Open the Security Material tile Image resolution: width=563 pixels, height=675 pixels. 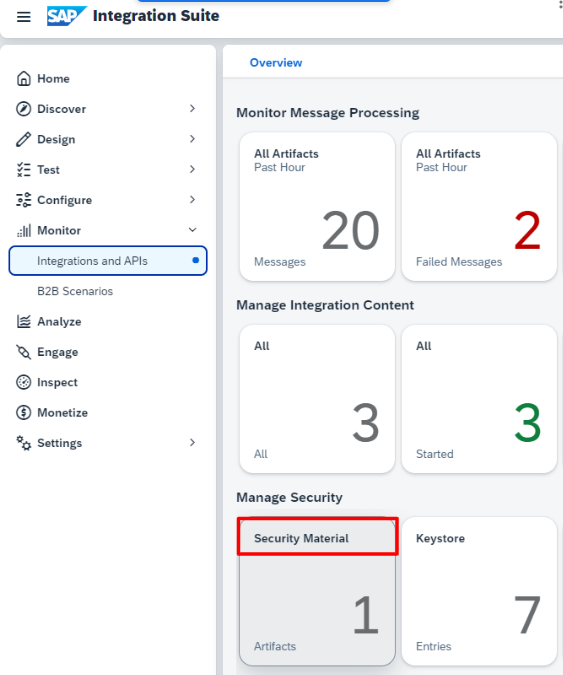pos(317,591)
